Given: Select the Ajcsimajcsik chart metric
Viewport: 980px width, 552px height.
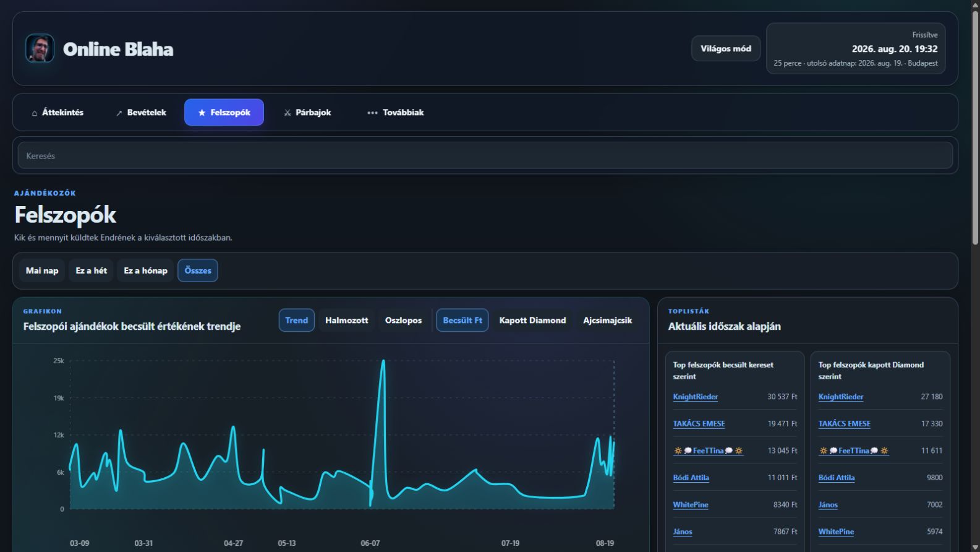Looking at the screenshot, I should (608, 320).
